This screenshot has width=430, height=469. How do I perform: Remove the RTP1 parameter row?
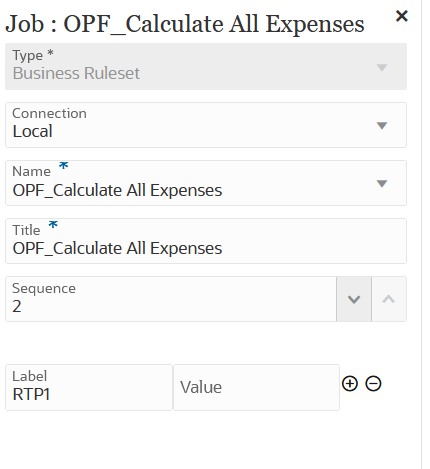[373, 384]
